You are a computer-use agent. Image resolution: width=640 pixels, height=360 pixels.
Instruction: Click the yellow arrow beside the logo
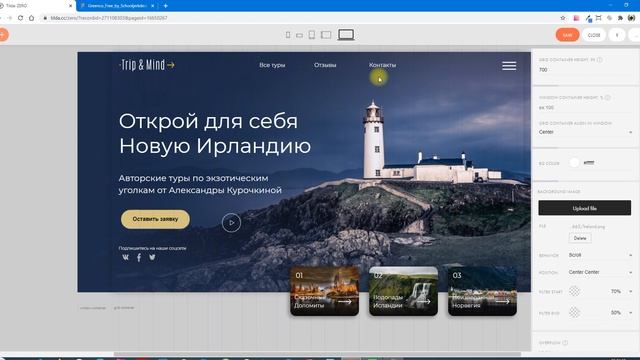pos(171,65)
